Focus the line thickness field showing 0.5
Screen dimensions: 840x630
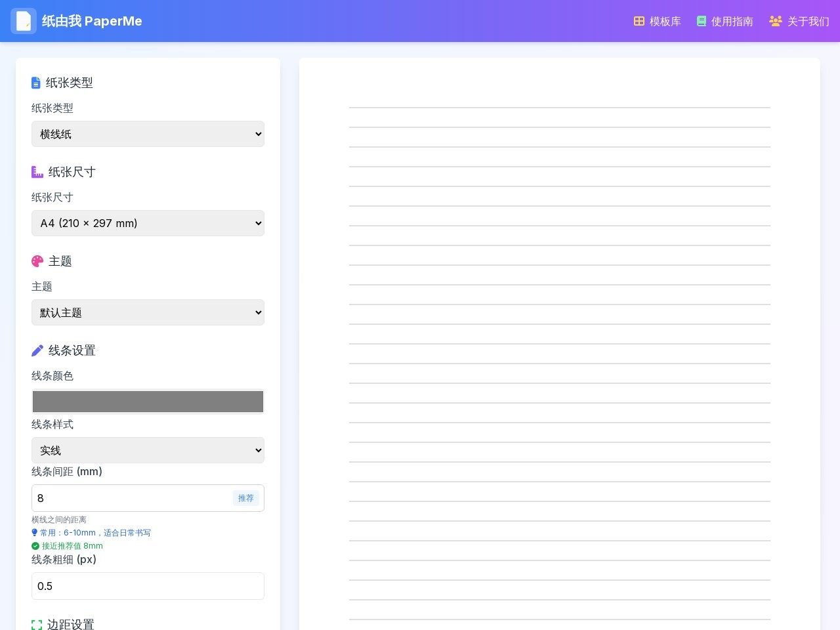point(148,586)
